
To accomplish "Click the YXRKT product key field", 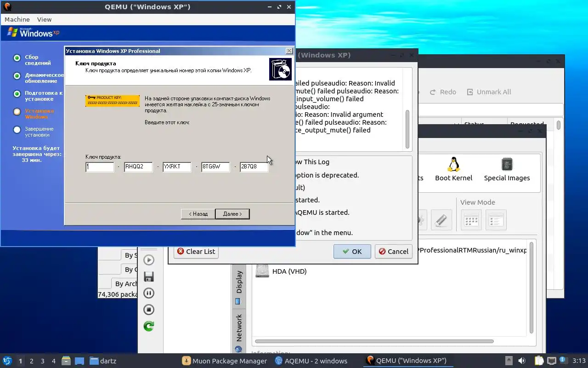I will click(177, 167).
